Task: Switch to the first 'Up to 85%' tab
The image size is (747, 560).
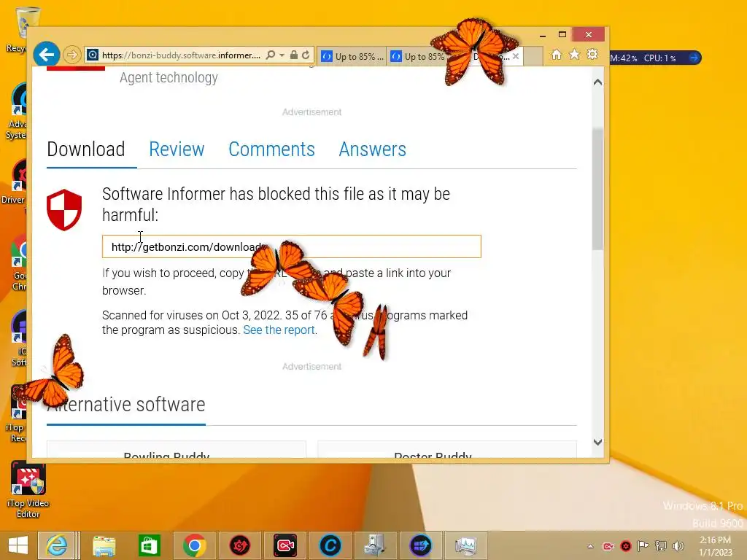Action: tap(352, 56)
